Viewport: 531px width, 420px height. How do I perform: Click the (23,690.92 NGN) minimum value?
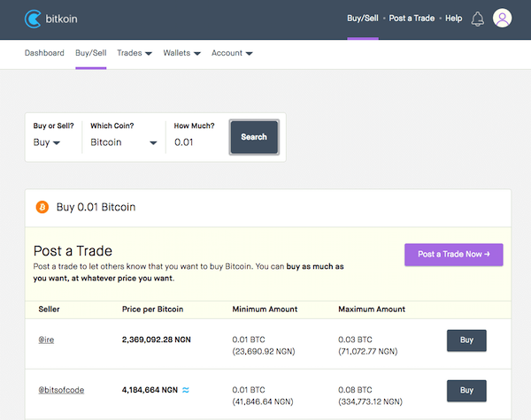point(264,351)
